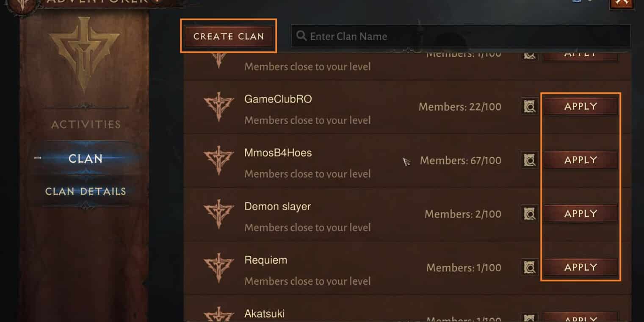
Task: Click the MmosB4Hoes clan emblem
Action: click(x=218, y=160)
